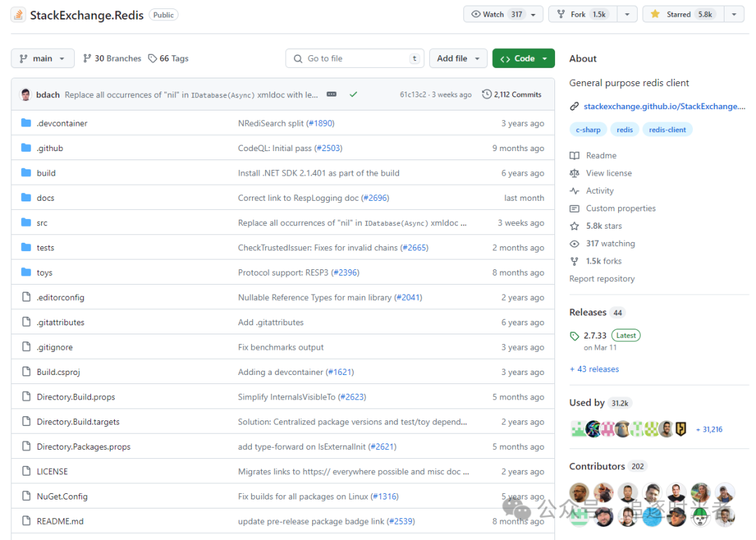
Task: View the 30 Branches link
Action: [112, 58]
